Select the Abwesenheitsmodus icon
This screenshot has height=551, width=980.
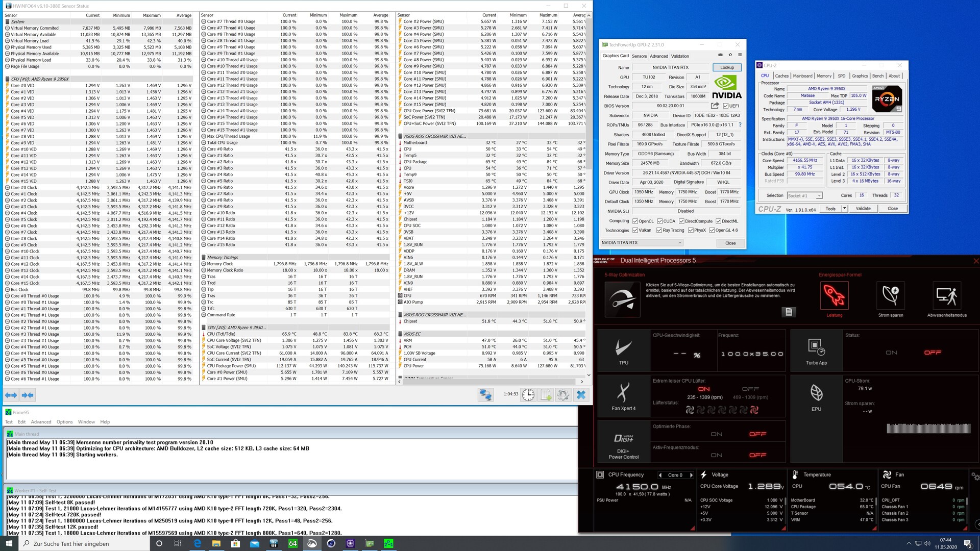pyautogui.click(x=946, y=296)
